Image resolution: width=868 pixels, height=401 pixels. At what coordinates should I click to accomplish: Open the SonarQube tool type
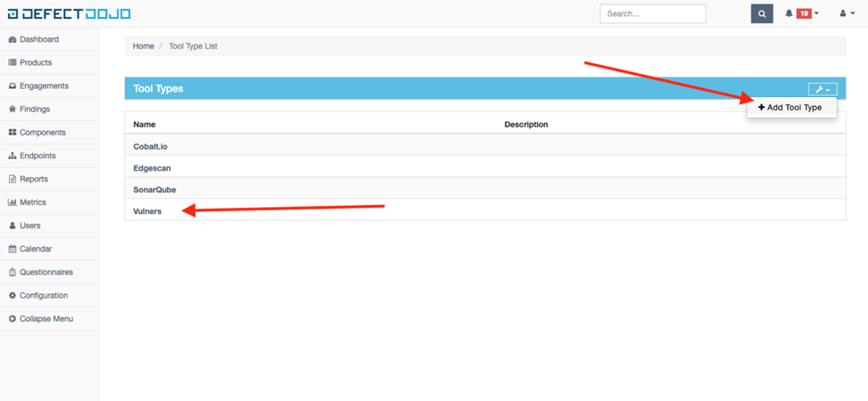point(155,189)
